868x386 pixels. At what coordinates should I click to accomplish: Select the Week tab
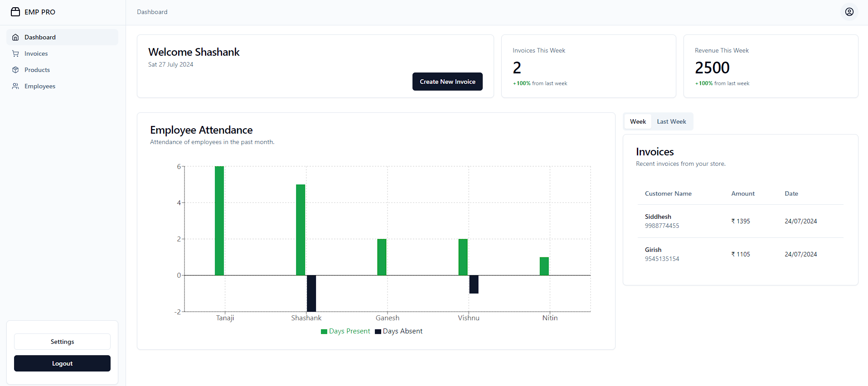click(638, 121)
